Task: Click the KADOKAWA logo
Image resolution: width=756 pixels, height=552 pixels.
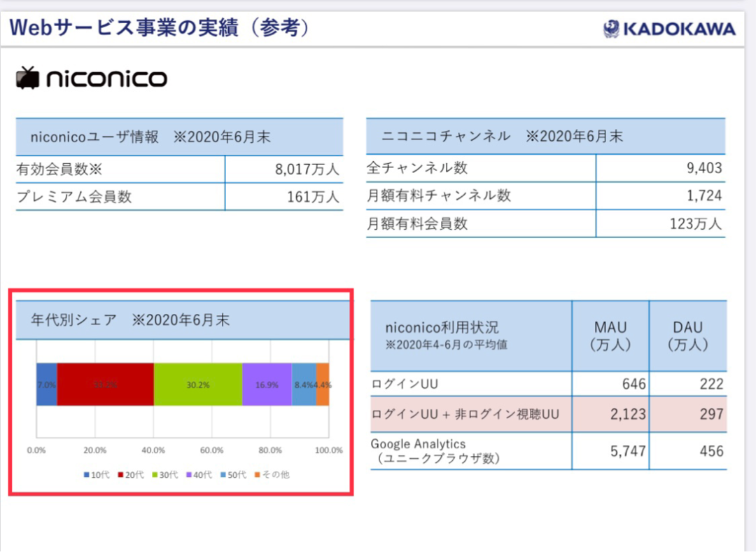Action: tap(668, 29)
